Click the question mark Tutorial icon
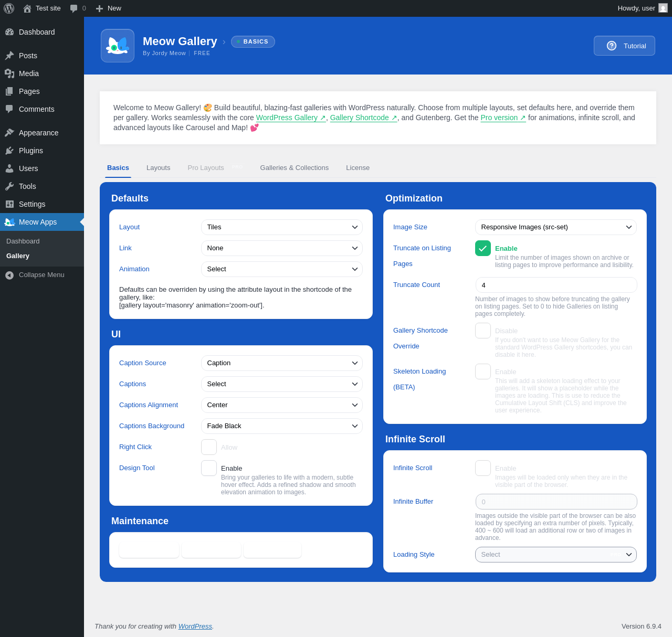Viewport: 672px width, 637px height. pyautogui.click(x=612, y=46)
